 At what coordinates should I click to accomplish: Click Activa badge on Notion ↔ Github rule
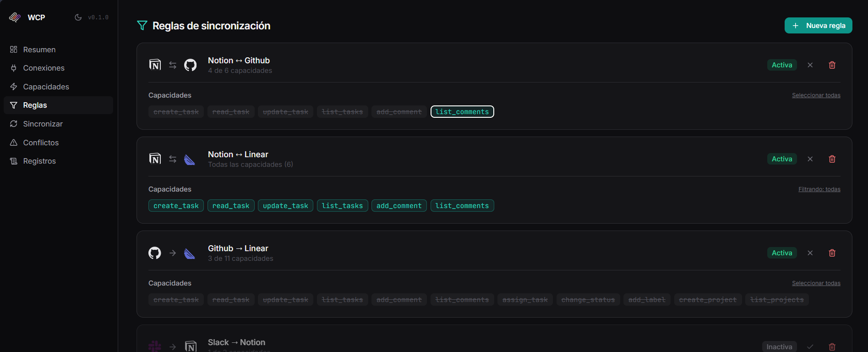(x=782, y=65)
